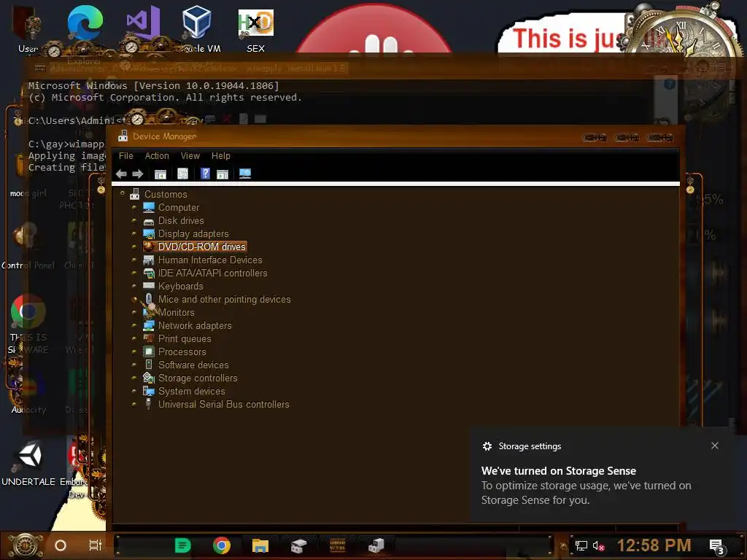Click the Device Manager title bar icon
Screen dimensions: 747x560
[123, 136]
